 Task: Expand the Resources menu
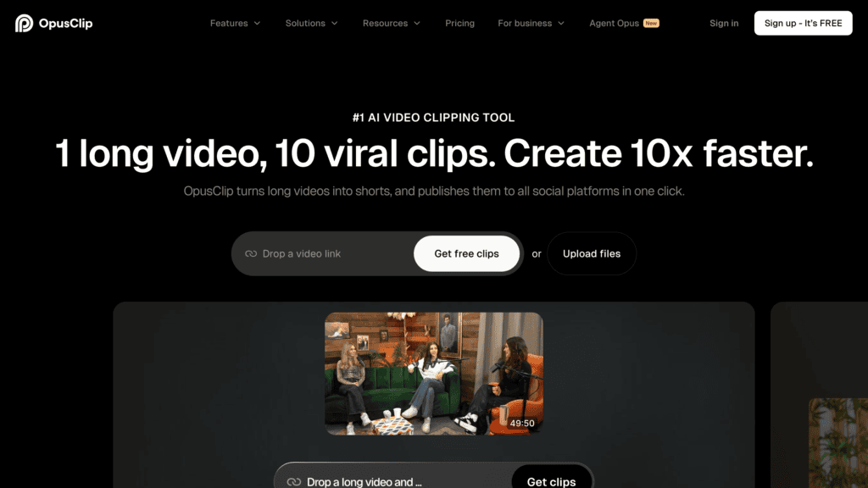tap(391, 23)
